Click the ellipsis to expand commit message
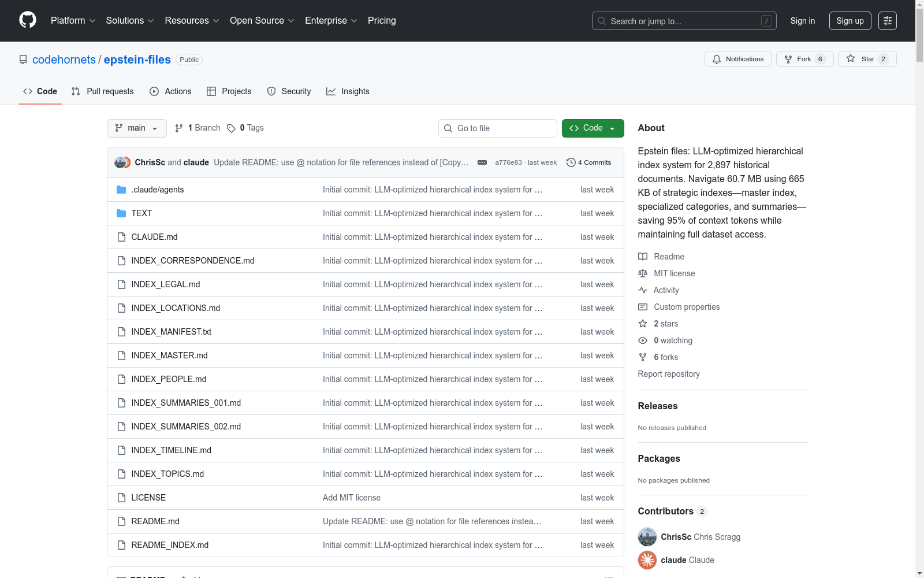This screenshot has height=578, width=924. coord(482,162)
